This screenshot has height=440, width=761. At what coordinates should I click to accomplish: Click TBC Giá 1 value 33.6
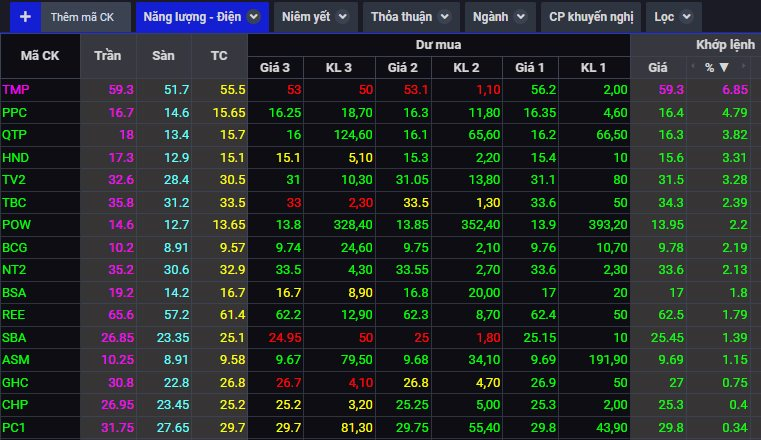pyautogui.click(x=543, y=203)
